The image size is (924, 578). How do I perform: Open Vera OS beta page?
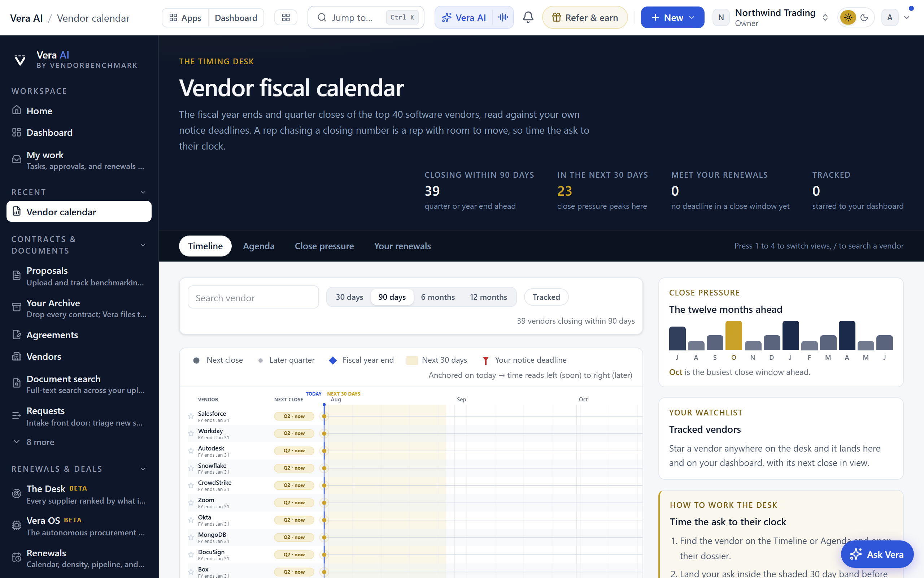point(79,526)
